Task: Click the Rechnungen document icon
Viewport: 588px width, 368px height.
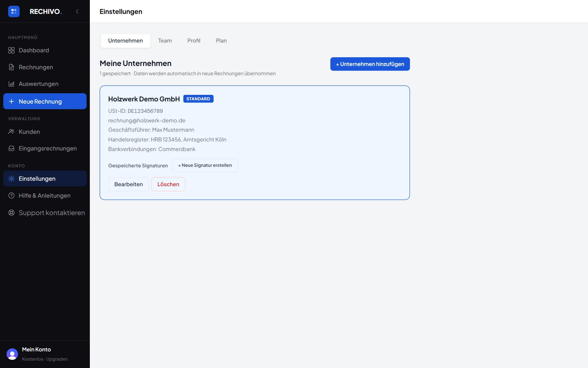Action: coord(11,67)
